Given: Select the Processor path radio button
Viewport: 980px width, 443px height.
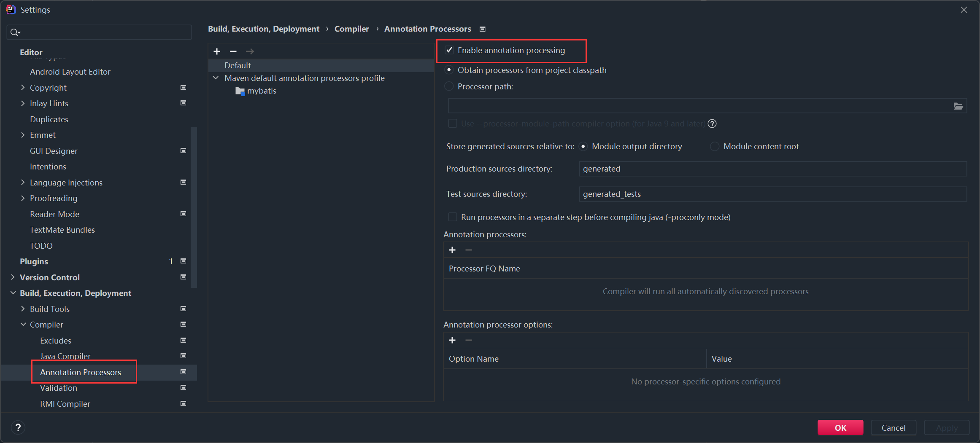Looking at the screenshot, I should click(449, 86).
